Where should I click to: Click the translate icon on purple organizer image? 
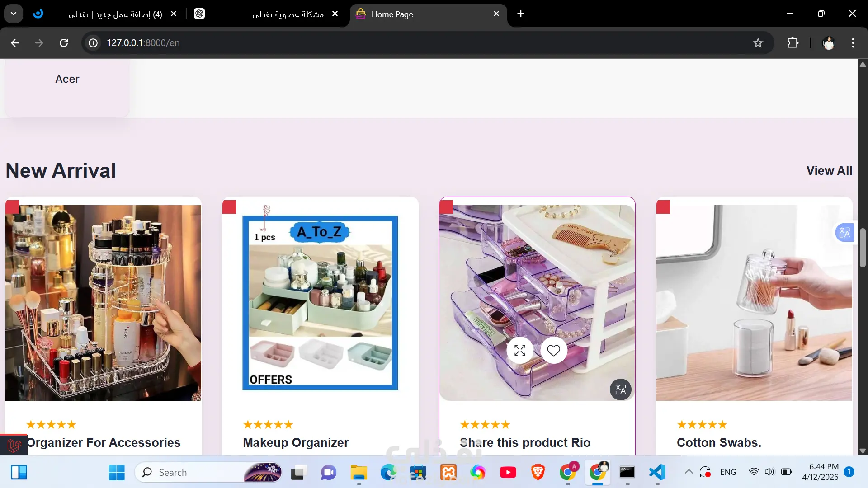[x=620, y=389]
